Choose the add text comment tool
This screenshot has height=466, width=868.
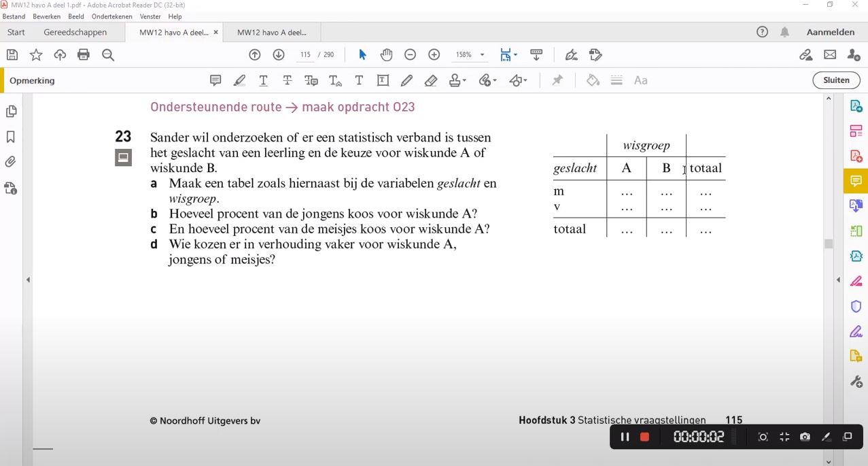tap(359, 80)
